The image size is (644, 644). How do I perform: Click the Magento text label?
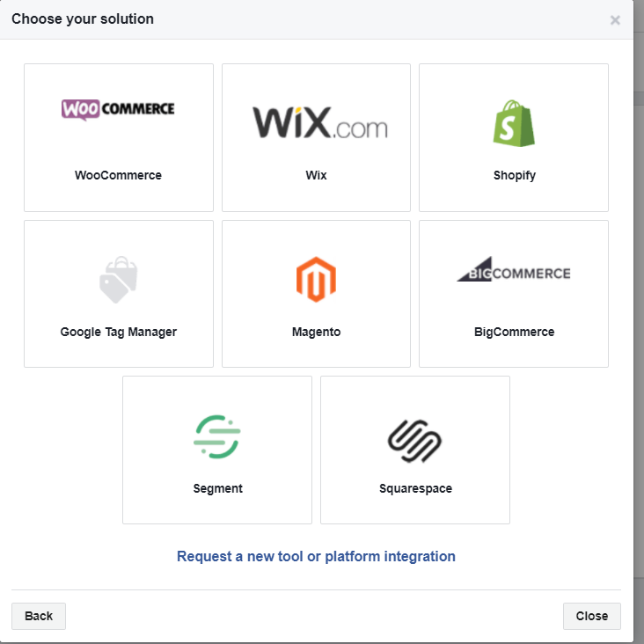pyautogui.click(x=316, y=332)
